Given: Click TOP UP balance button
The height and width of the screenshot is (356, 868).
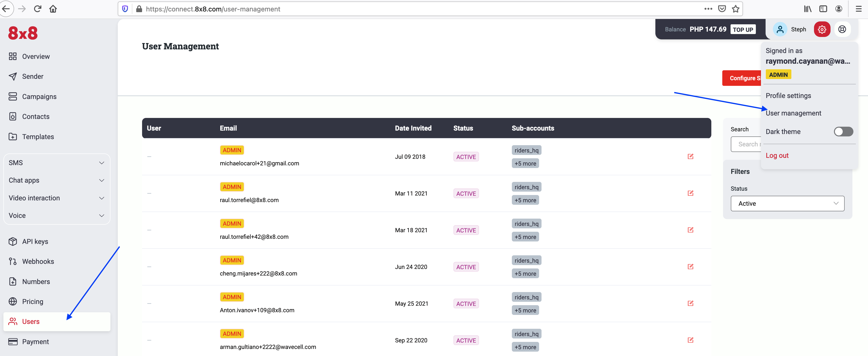Looking at the screenshot, I should pyautogui.click(x=743, y=30).
